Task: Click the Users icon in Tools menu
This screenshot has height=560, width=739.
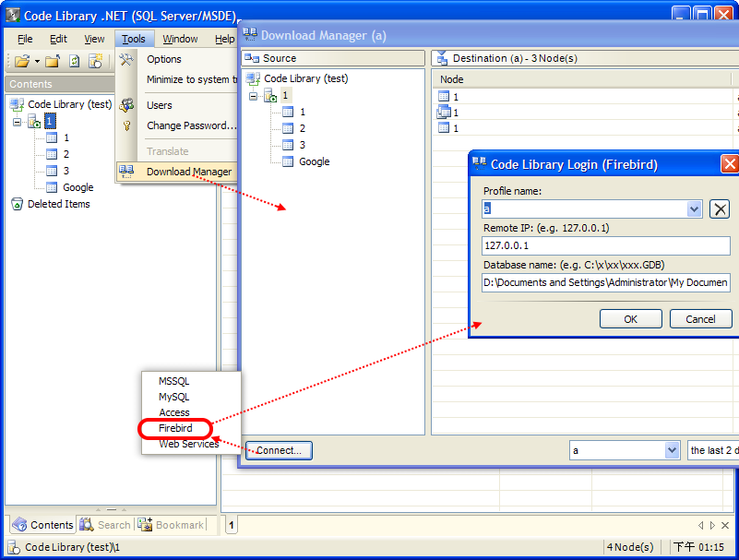Action: tap(126, 105)
